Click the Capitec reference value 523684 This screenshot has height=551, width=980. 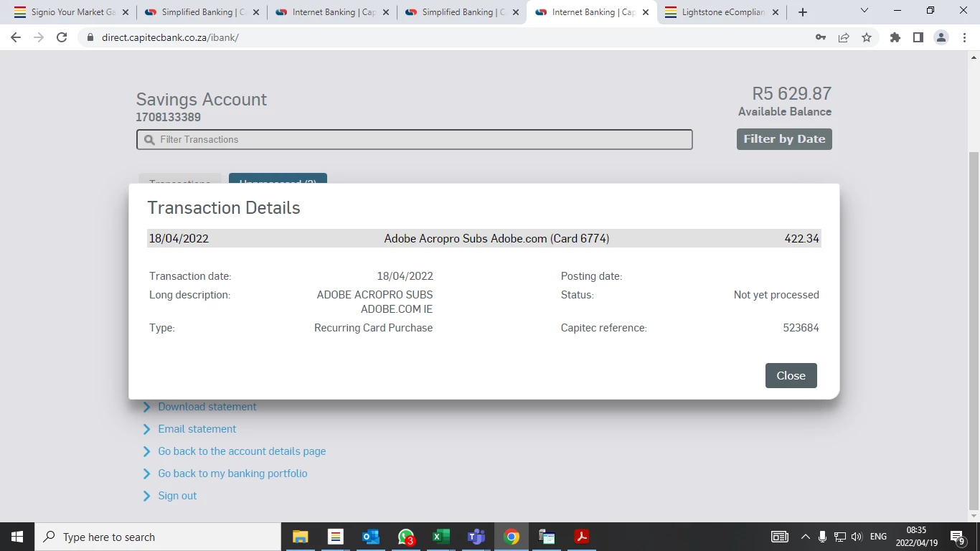801,328
